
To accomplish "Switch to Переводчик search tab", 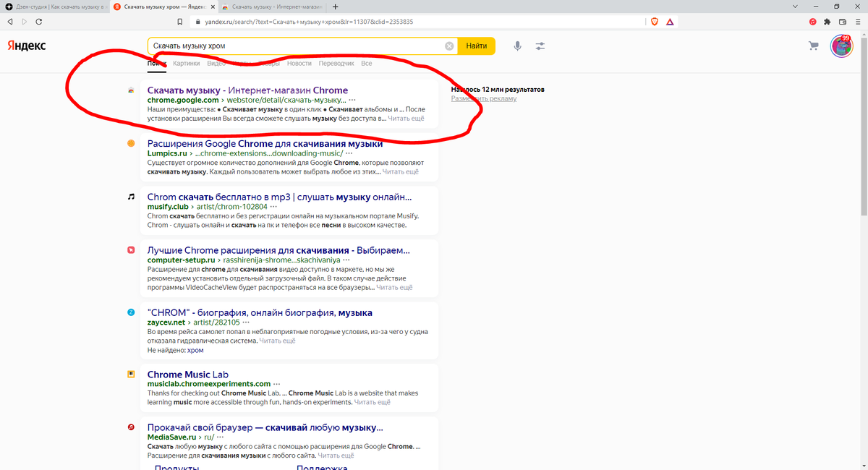I will point(336,64).
